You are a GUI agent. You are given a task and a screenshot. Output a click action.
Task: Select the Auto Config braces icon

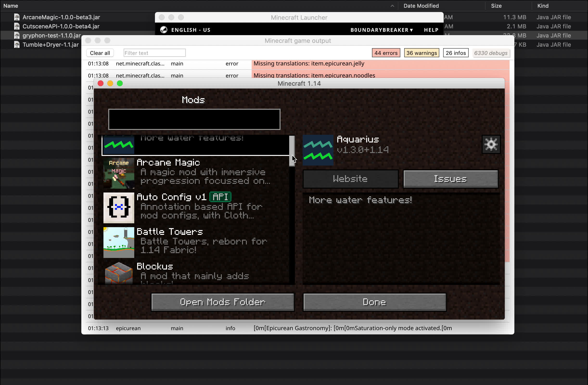[x=119, y=208]
